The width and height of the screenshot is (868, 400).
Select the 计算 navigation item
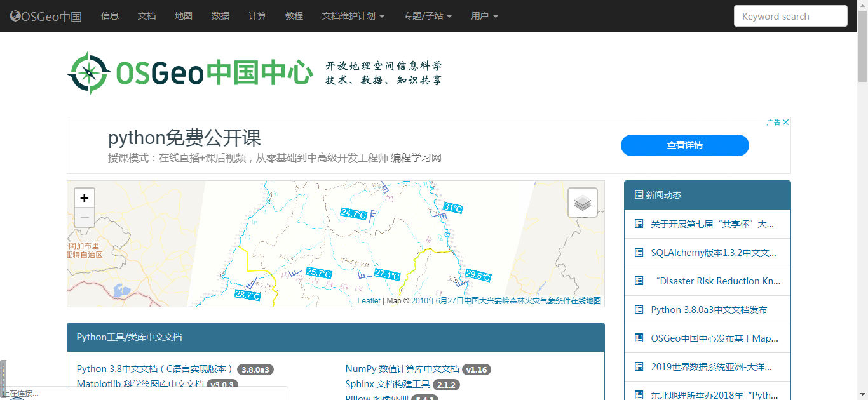pos(257,16)
